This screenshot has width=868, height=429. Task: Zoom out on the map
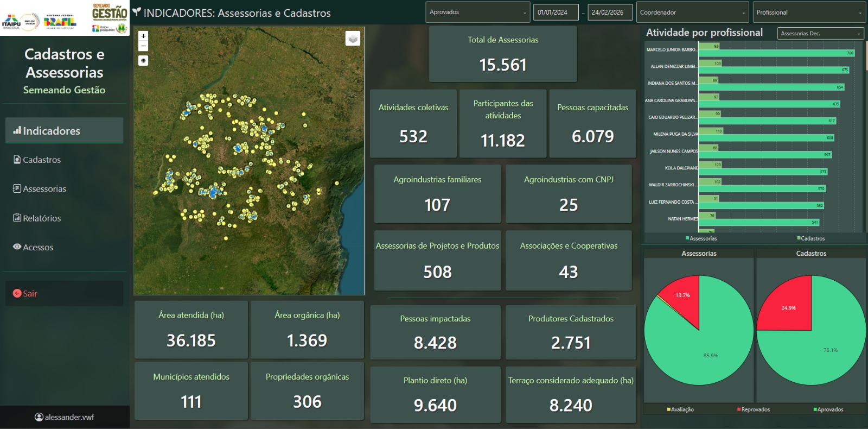click(x=143, y=46)
